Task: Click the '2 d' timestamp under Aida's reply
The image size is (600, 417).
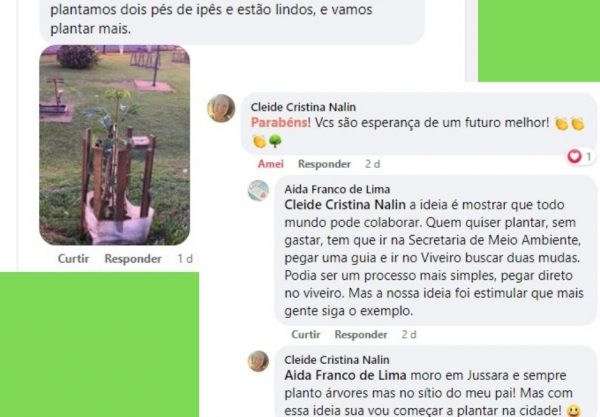Action: tap(409, 334)
